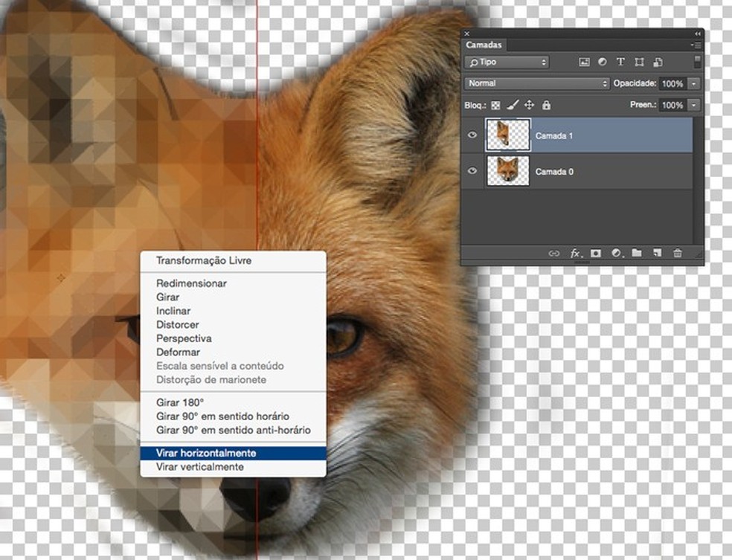Click the pixel layer filter icon
Image resolution: width=732 pixels, height=560 pixels.
click(584, 62)
